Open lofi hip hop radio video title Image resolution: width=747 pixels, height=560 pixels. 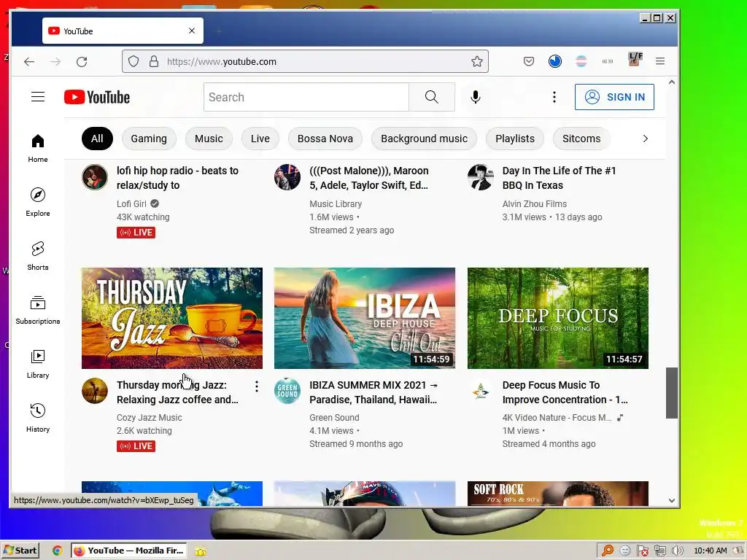[x=178, y=178]
